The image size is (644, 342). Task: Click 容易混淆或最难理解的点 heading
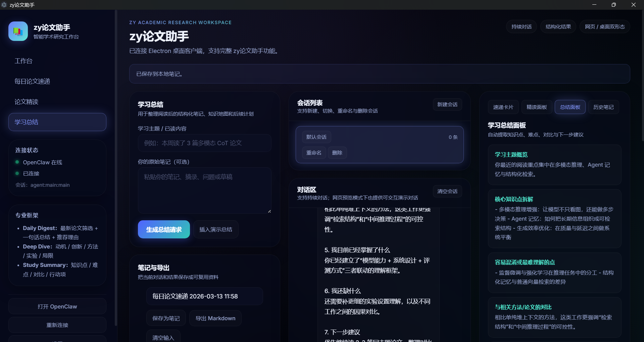click(x=525, y=262)
